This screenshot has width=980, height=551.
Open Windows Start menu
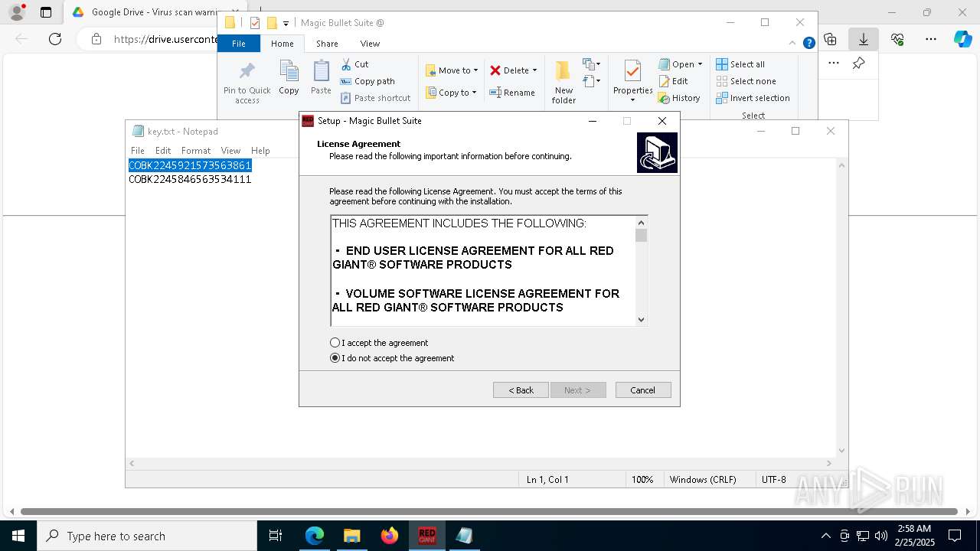pos(18,536)
